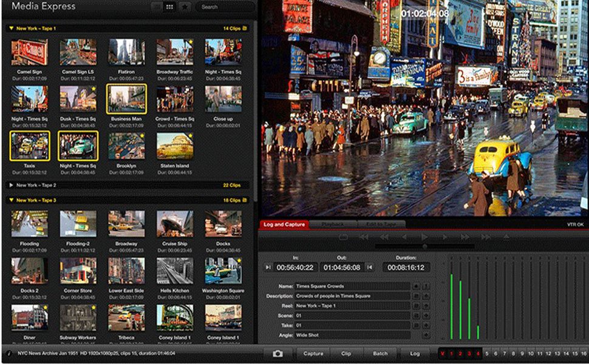Click the camera still-grab icon
The height and width of the screenshot is (364, 589).
click(277, 354)
